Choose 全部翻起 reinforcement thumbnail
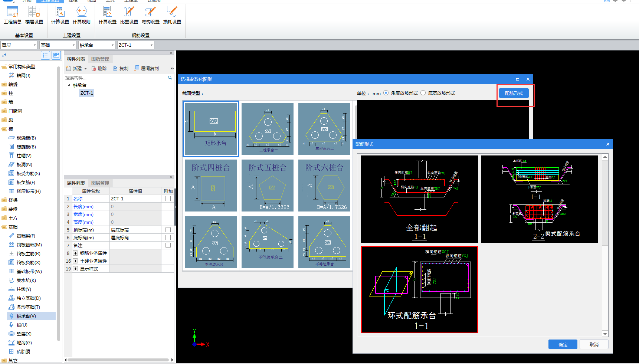The height and width of the screenshot is (364, 639). click(x=419, y=199)
